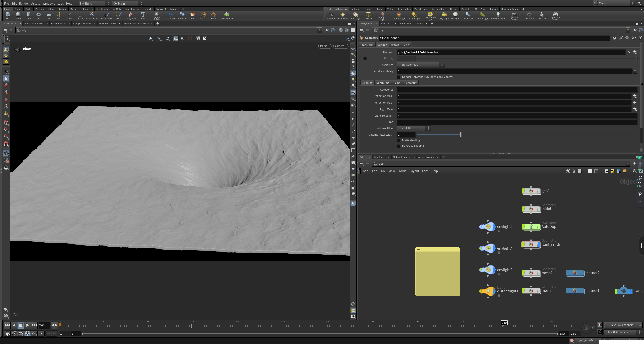
Task: Click the Torus shelf tool
Action: click(x=38, y=16)
